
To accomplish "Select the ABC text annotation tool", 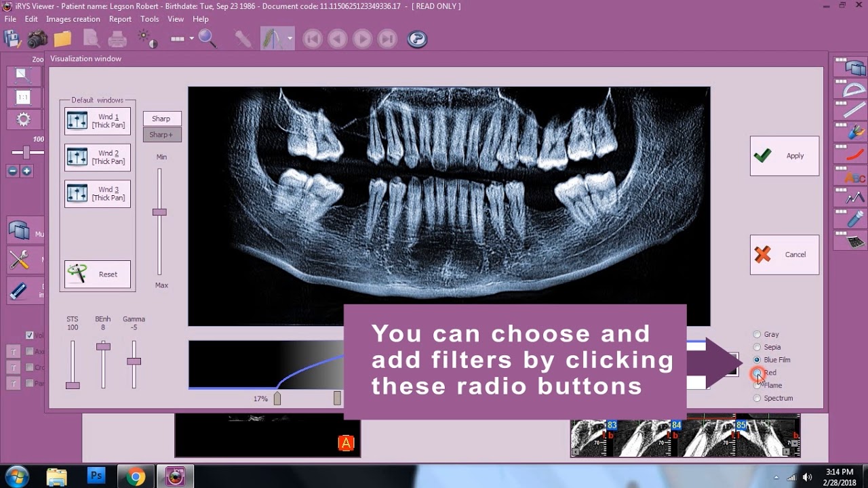I will (x=850, y=176).
